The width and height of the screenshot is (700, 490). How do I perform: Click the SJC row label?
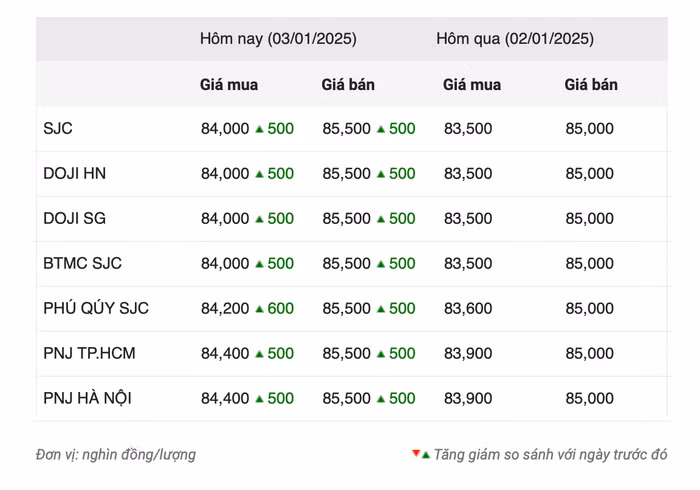click(58, 129)
